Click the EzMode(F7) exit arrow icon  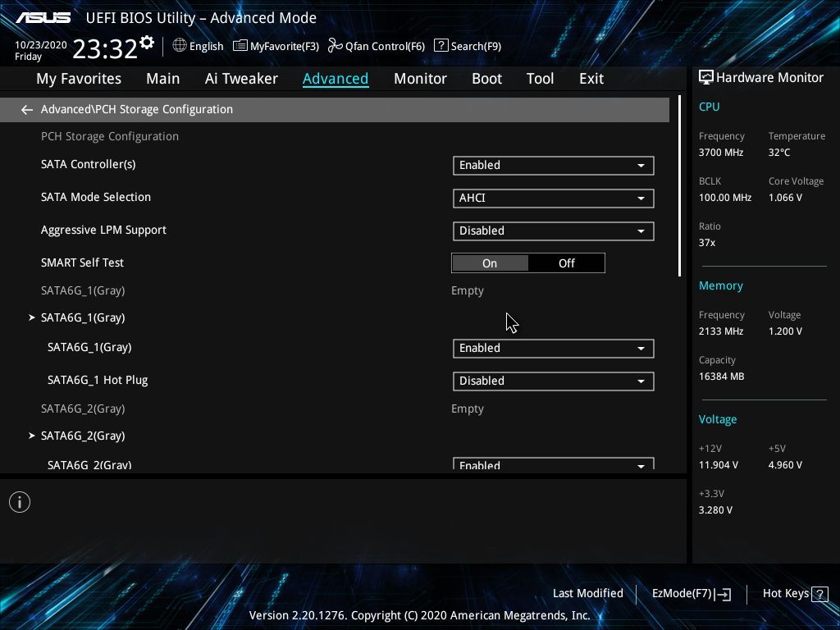click(x=723, y=594)
